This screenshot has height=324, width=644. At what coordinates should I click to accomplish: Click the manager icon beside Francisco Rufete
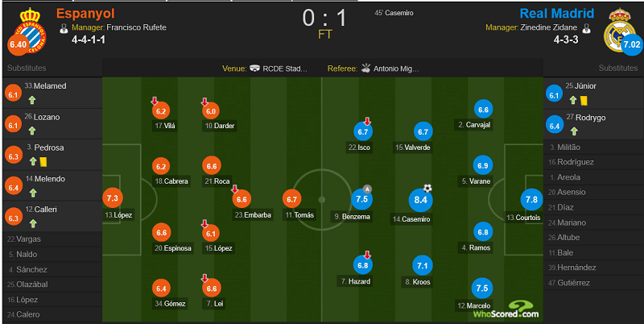(x=64, y=28)
